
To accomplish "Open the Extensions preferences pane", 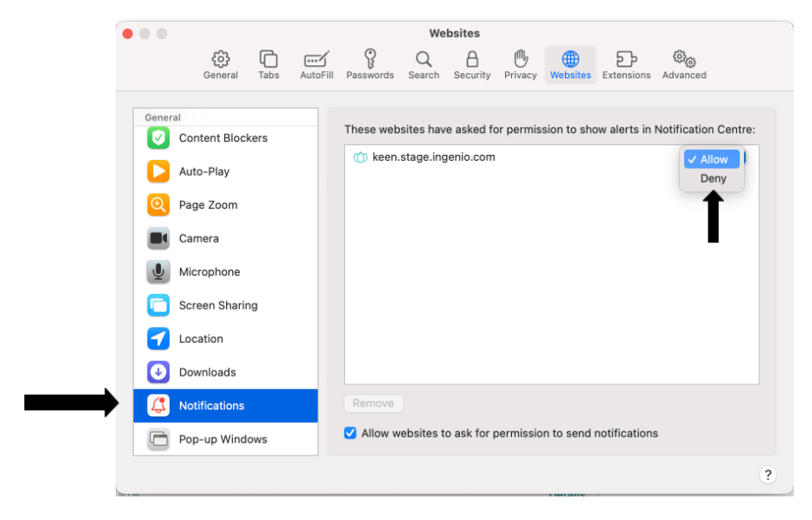I will pyautogui.click(x=626, y=65).
